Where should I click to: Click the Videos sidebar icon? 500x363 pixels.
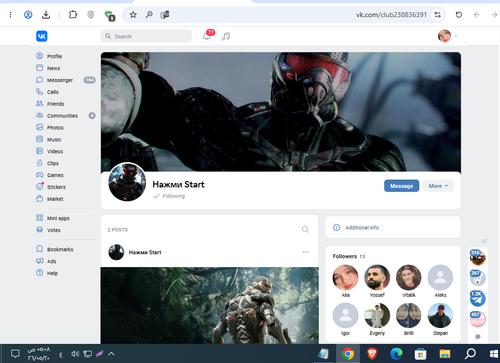pyautogui.click(x=39, y=151)
